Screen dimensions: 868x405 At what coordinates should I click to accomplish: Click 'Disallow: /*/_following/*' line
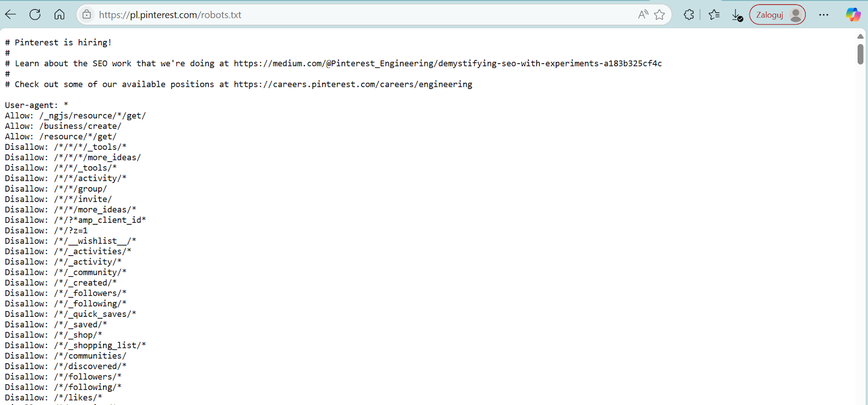pos(66,303)
